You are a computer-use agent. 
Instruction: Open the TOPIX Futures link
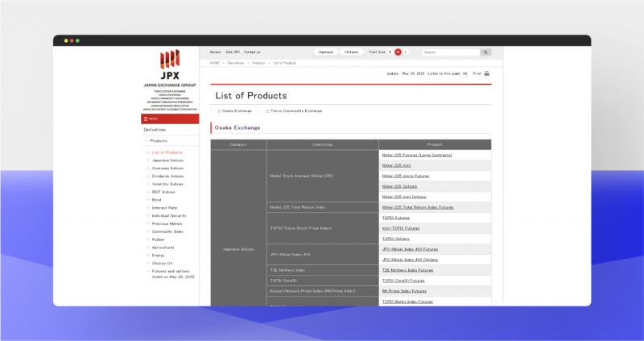click(396, 218)
